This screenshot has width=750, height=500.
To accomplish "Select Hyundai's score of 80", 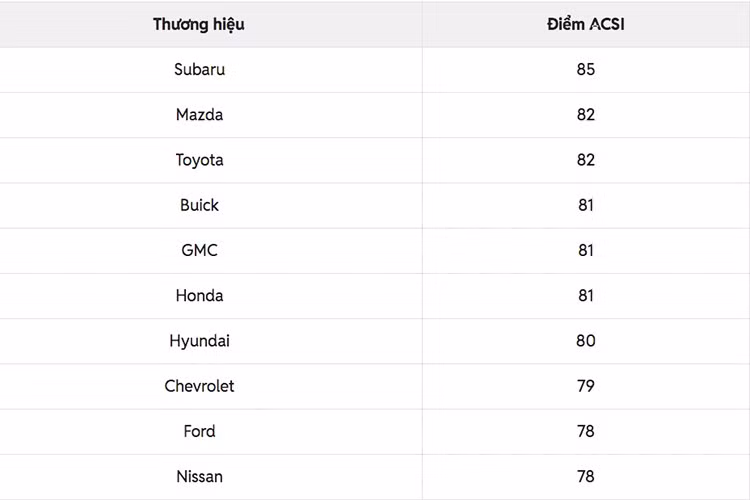I will (585, 341).
